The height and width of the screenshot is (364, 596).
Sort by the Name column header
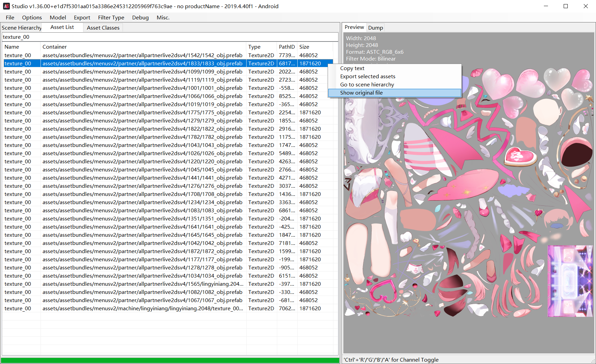pyautogui.click(x=21, y=47)
